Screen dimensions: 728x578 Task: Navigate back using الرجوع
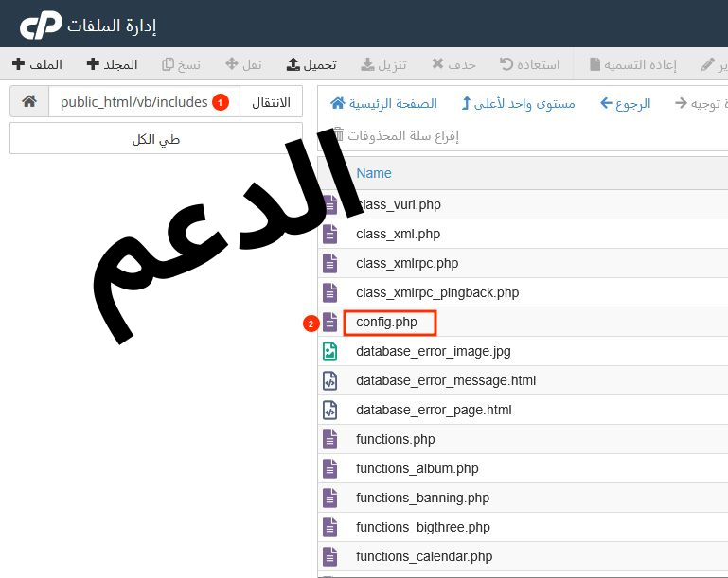point(626,103)
